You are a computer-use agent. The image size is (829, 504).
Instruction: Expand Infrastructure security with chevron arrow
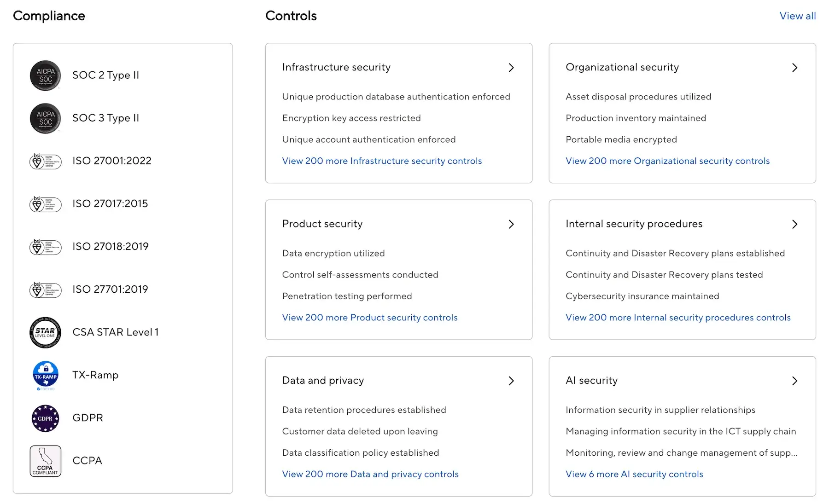pos(511,68)
